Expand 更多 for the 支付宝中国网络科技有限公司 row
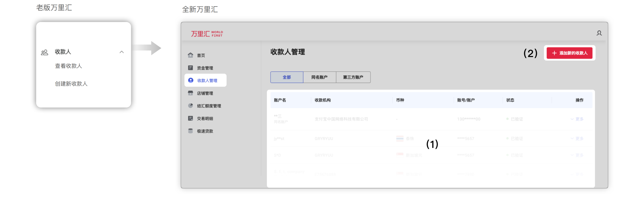 (x=577, y=119)
